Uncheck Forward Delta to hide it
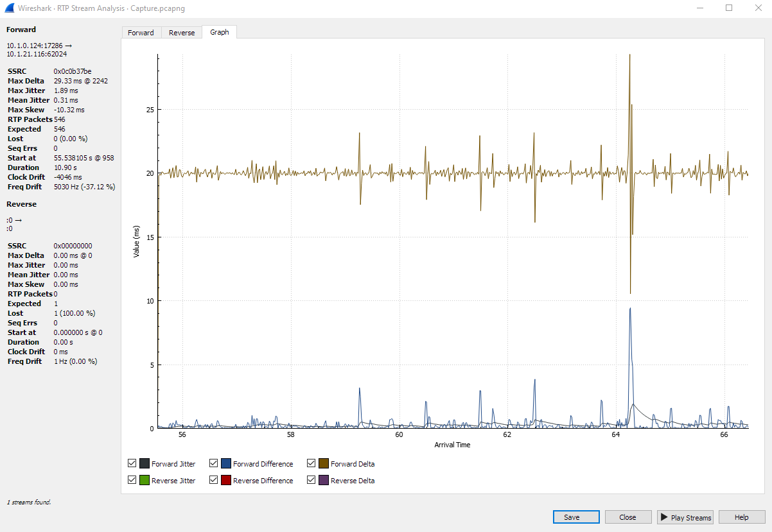772x532 pixels. pyautogui.click(x=311, y=463)
